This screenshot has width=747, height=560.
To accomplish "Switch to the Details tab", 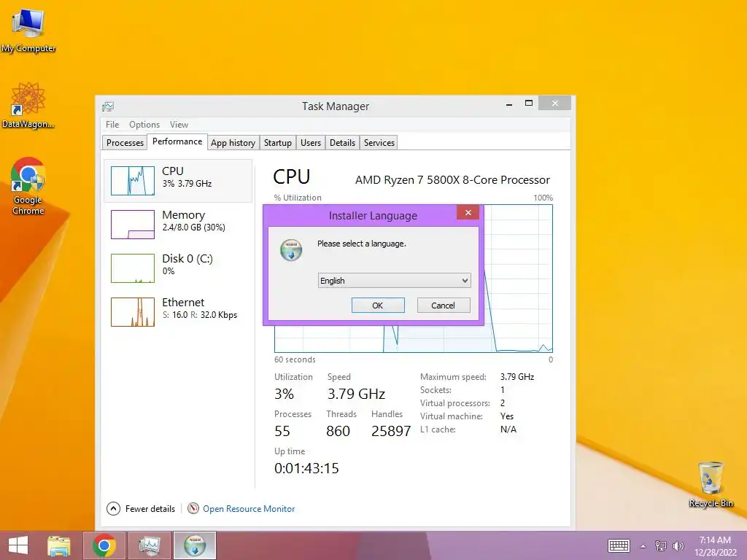I will click(342, 142).
